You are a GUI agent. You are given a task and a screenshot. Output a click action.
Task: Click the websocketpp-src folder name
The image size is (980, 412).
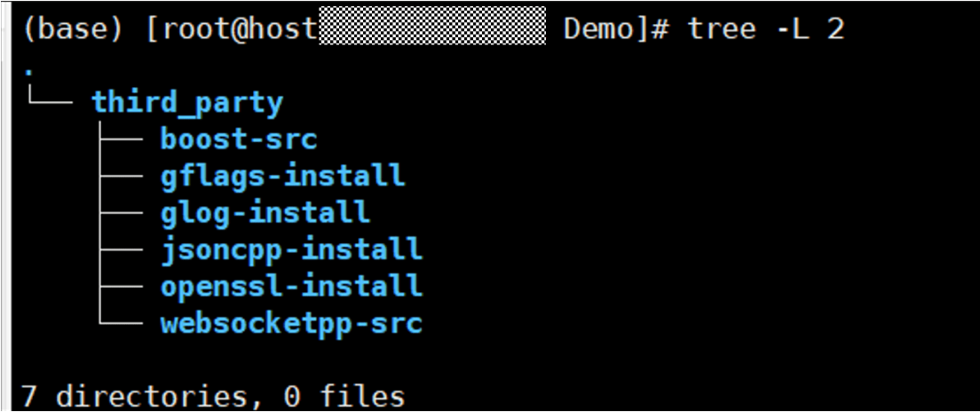[x=290, y=323]
